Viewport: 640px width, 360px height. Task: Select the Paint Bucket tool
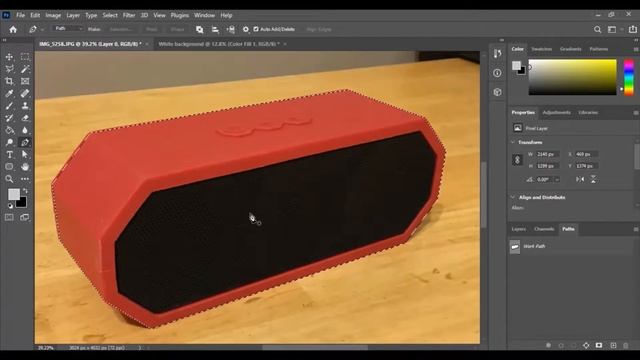9,130
